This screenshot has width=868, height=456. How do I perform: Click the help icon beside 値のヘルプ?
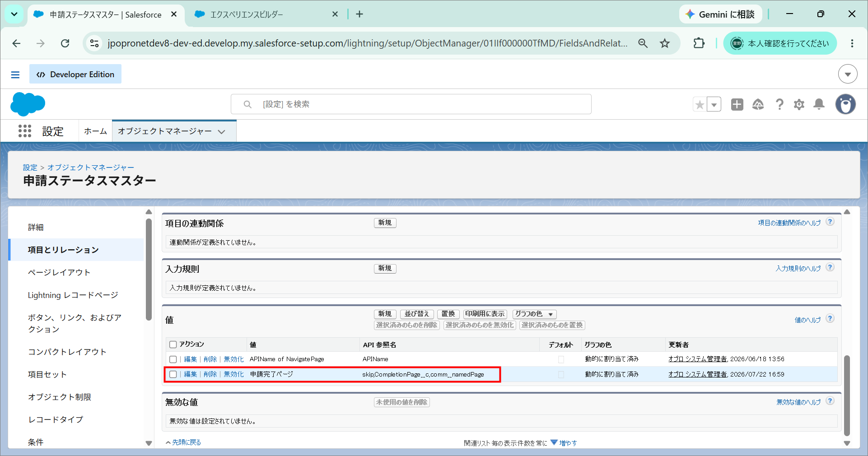click(x=830, y=319)
